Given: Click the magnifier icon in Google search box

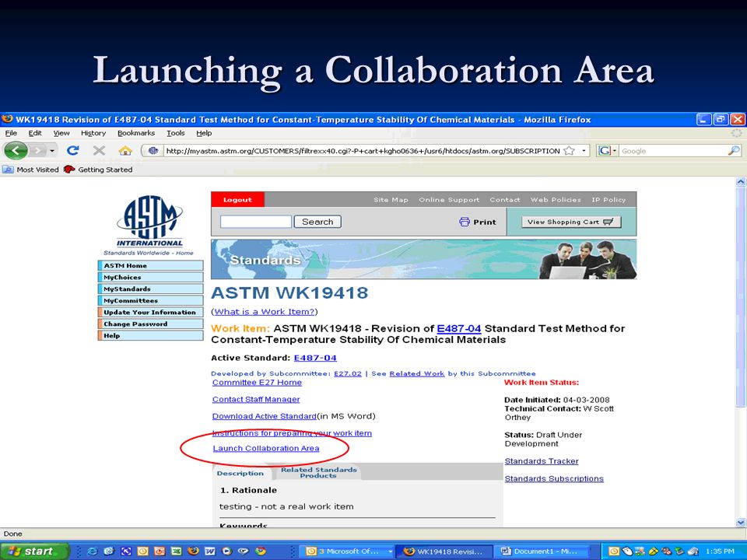Looking at the screenshot, I should click(x=734, y=151).
